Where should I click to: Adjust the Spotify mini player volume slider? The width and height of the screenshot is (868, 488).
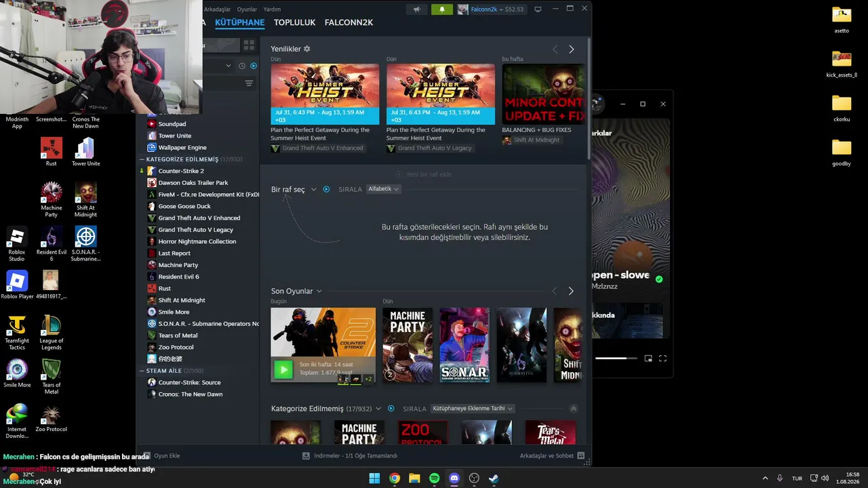point(616,358)
